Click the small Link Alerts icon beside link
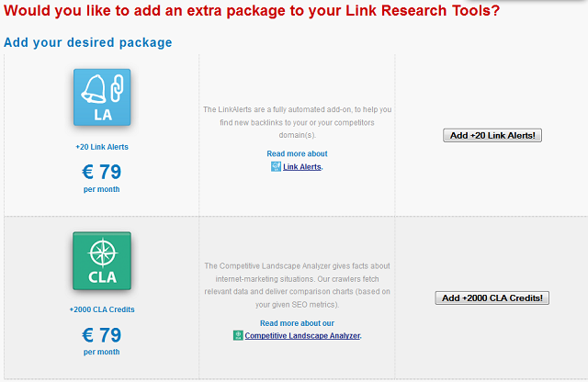The height and width of the screenshot is (382, 588). [276, 167]
